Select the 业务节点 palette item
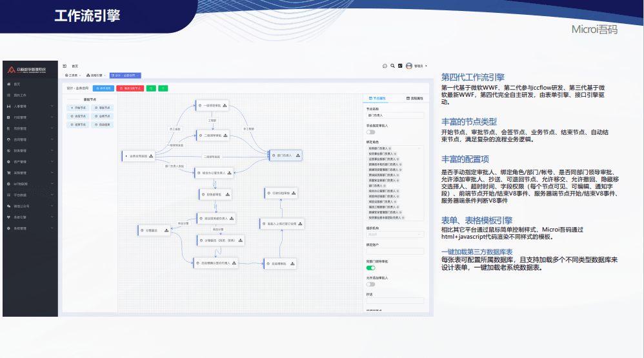The image size is (644, 358). (x=102, y=117)
